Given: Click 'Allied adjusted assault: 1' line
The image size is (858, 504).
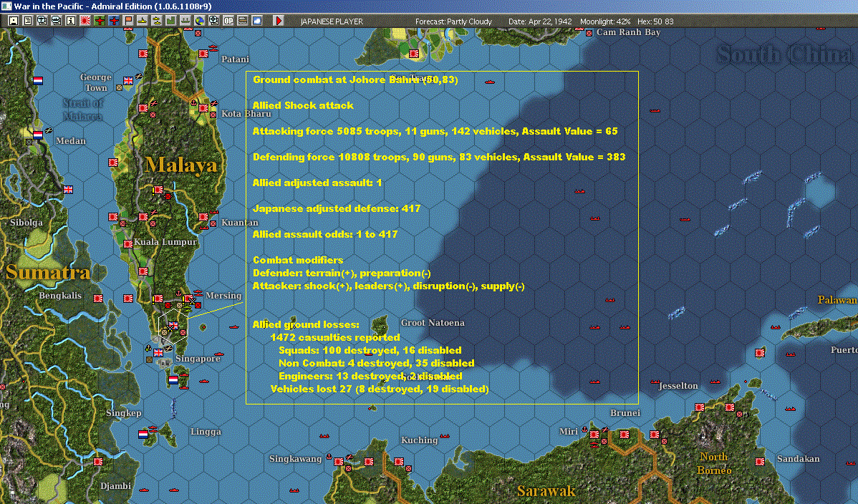Looking at the screenshot, I should [317, 183].
